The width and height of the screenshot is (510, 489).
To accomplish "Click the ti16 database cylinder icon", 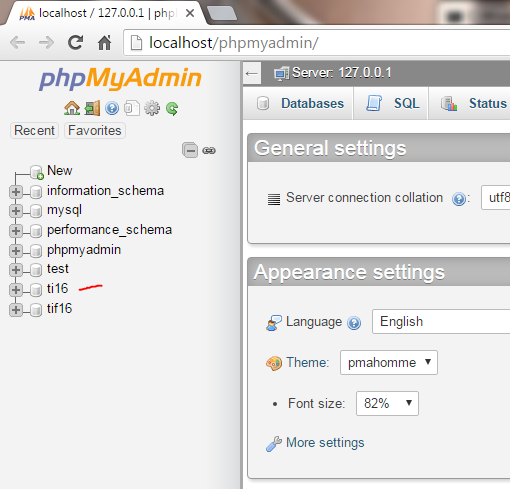I will [36, 290].
